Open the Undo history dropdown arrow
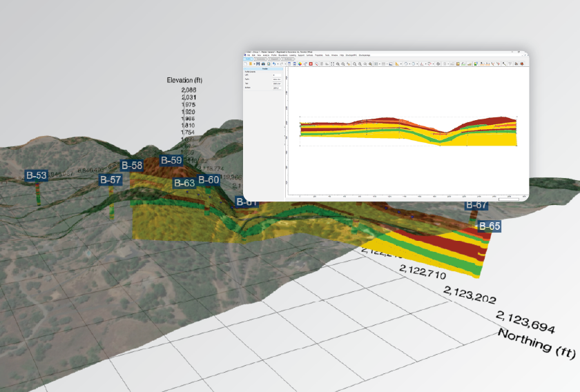The height and width of the screenshot is (392, 580). (278, 64)
